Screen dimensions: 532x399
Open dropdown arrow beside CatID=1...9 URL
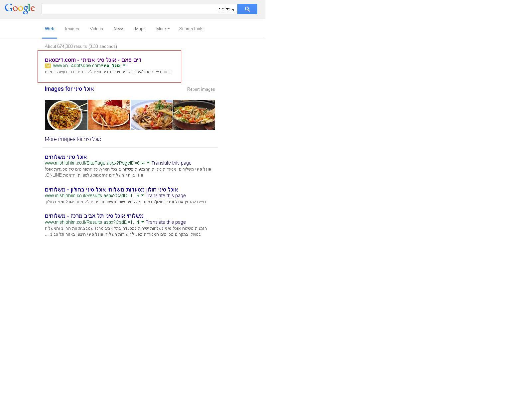pos(143,196)
